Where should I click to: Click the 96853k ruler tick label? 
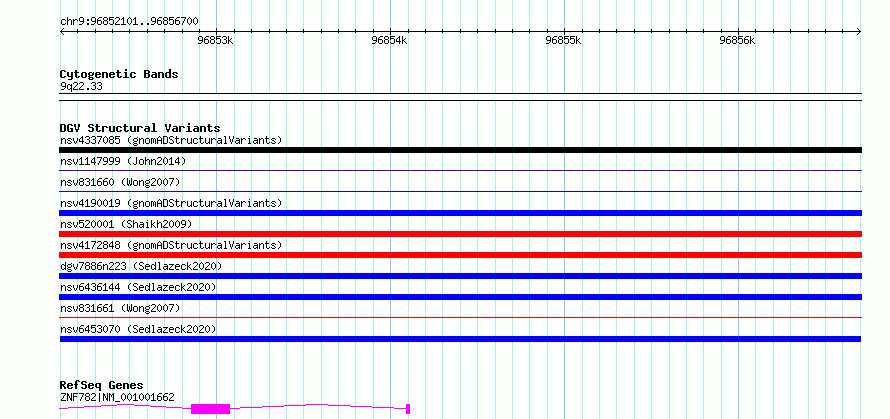tap(215, 40)
